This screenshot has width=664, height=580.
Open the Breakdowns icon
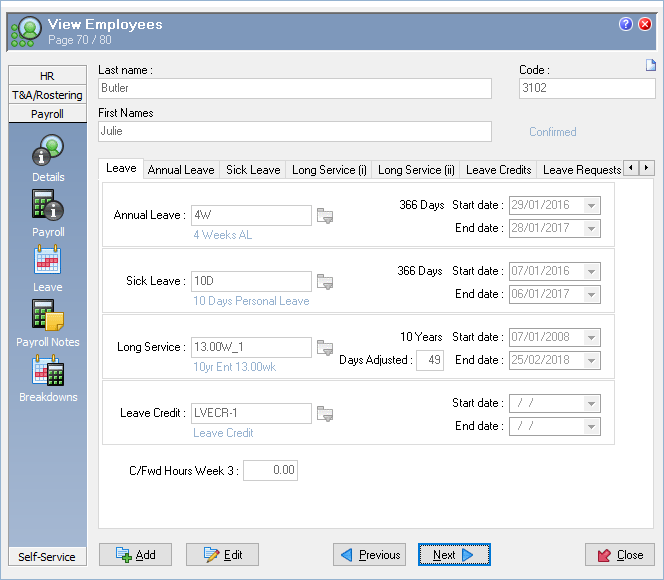pos(48,370)
